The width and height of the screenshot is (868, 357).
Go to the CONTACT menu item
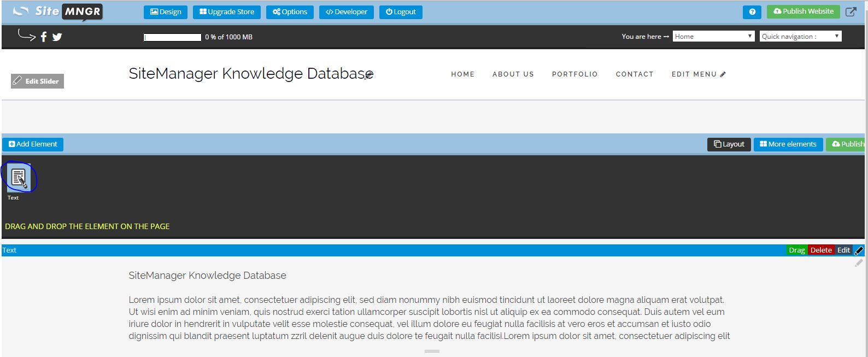[635, 74]
